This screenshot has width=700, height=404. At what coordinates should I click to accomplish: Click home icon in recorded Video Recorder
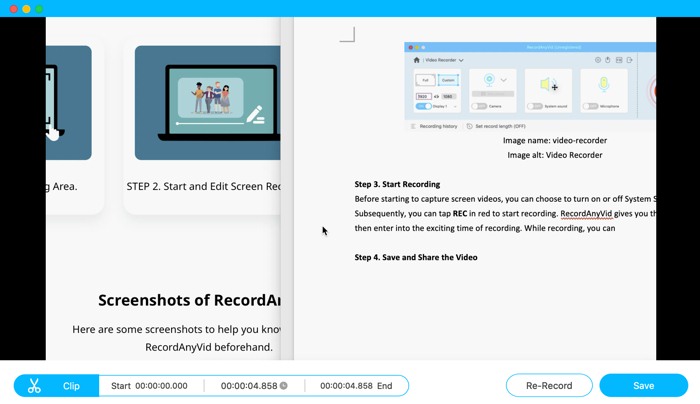[417, 60]
